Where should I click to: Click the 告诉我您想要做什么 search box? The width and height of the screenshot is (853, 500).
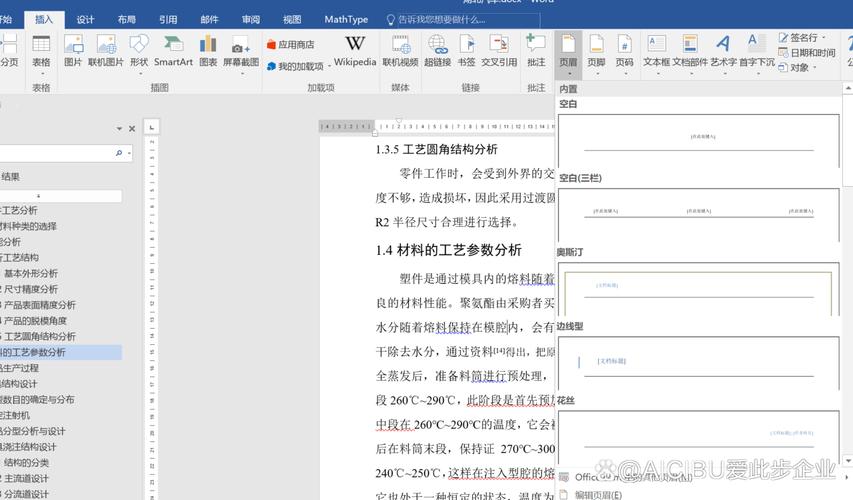[463, 20]
